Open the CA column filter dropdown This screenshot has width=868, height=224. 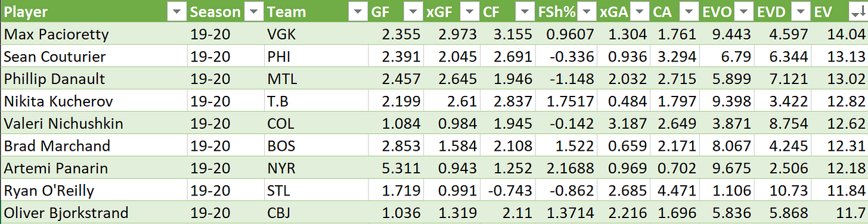(x=688, y=11)
